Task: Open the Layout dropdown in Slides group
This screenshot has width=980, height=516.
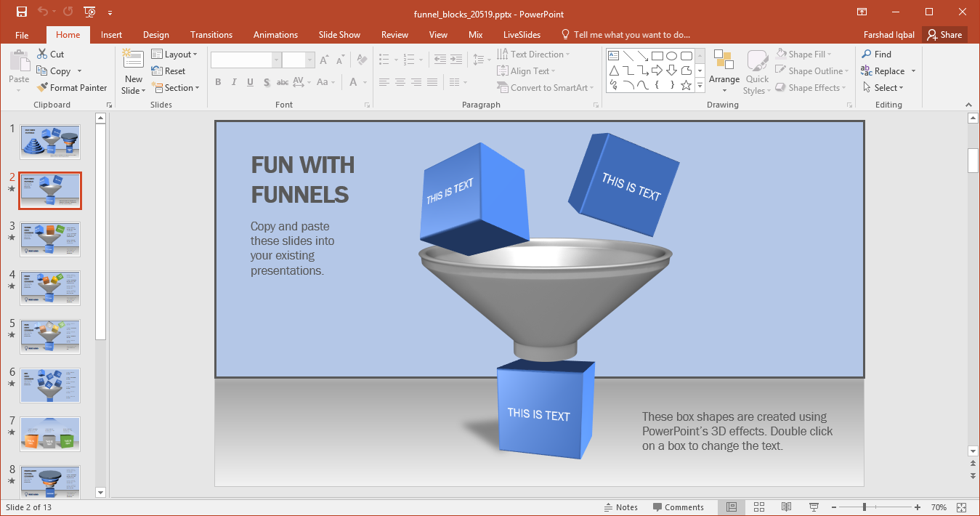Action: pos(175,53)
